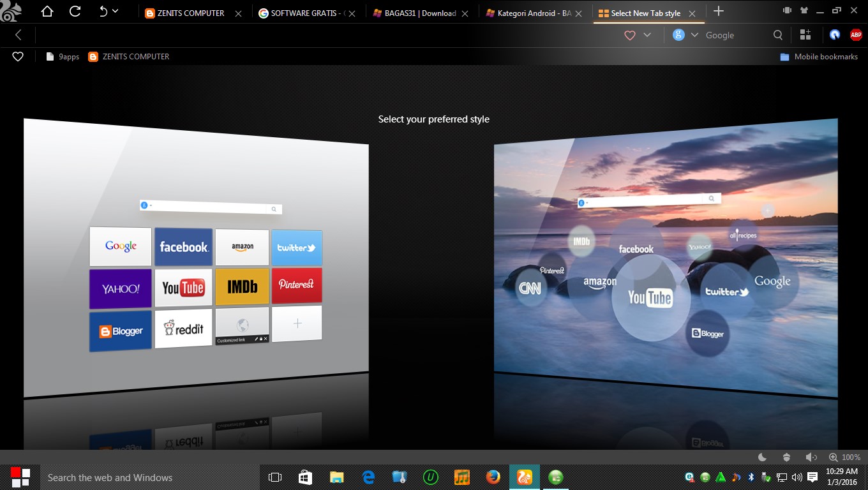Go back with the back arrow

18,35
